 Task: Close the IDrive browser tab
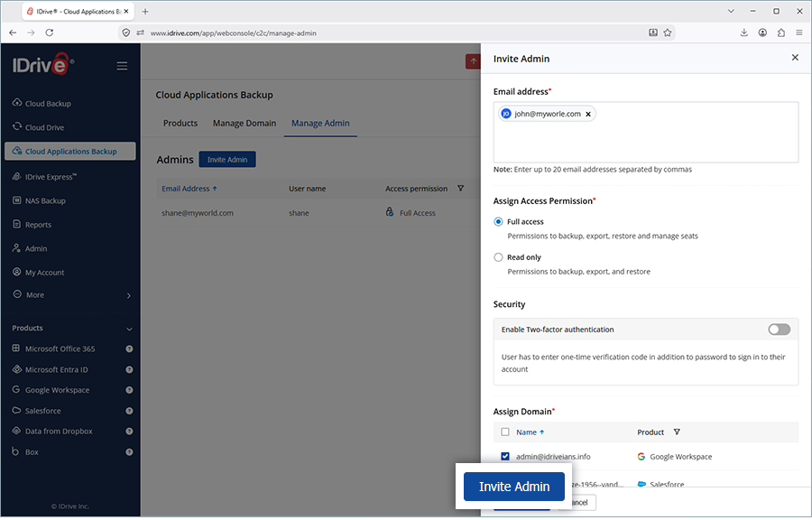click(125, 11)
